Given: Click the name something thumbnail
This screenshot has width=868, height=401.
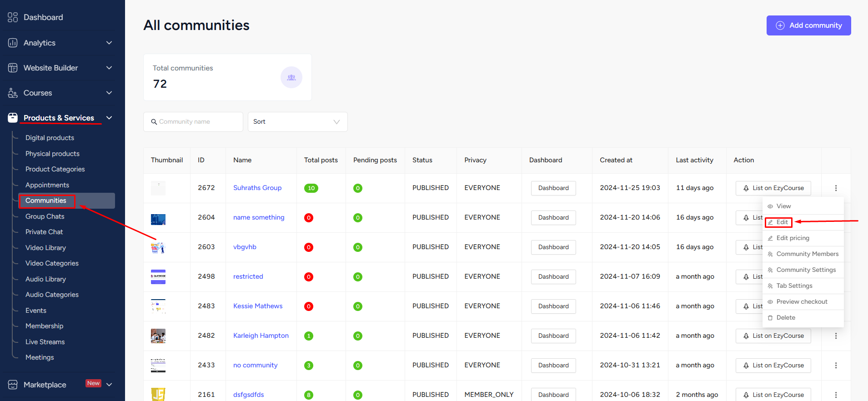Looking at the screenshot, I should tap(158, 220).
